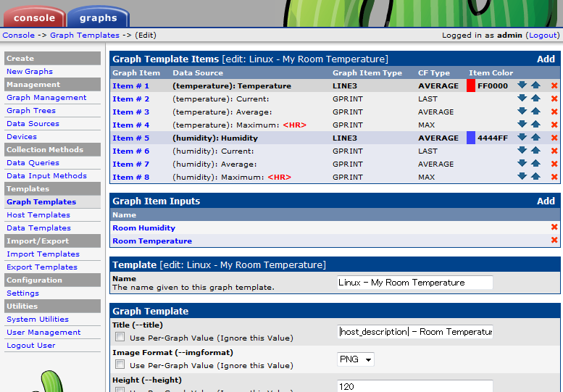563x392 pixels.
Task: Delete Item # 6 using red X
Action: pyautogui.click(x=554, y=151)
